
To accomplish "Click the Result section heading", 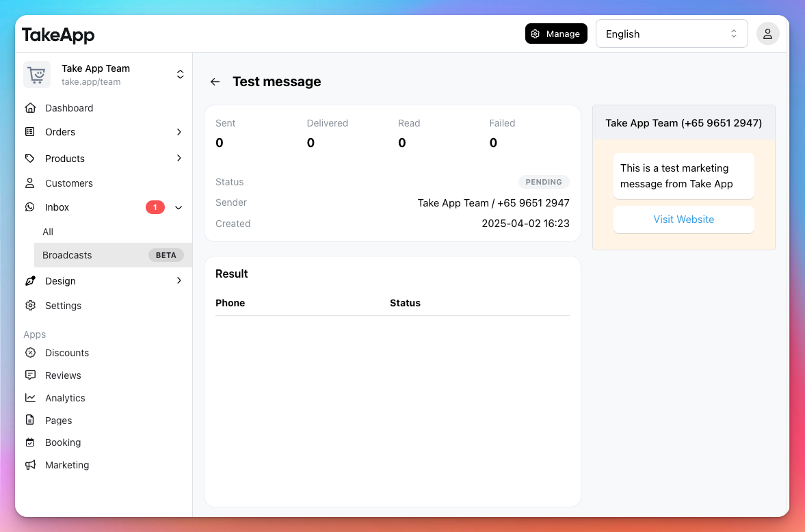I will click(x=232, y=274).
